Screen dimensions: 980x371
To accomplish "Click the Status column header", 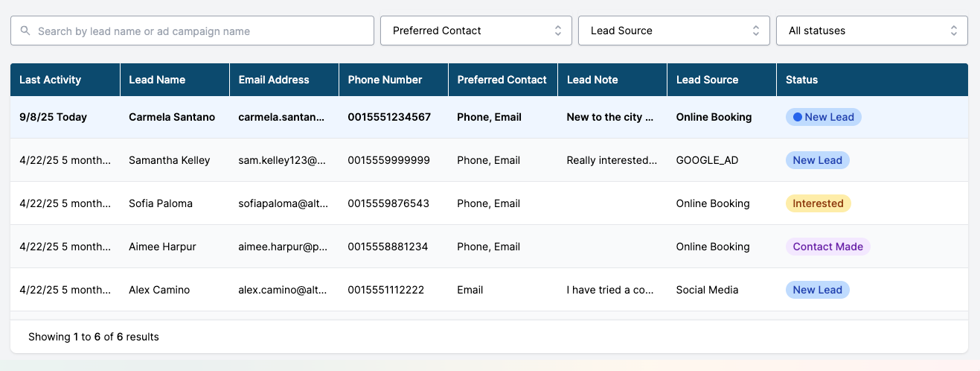I will 801,80.
